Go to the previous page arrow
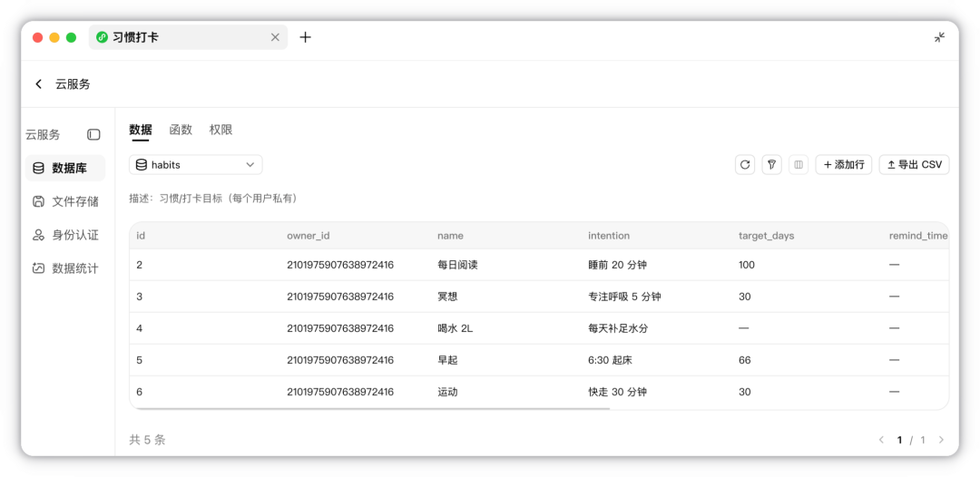The width and height of the screenshot is (980, 477). tap(881, 440)
